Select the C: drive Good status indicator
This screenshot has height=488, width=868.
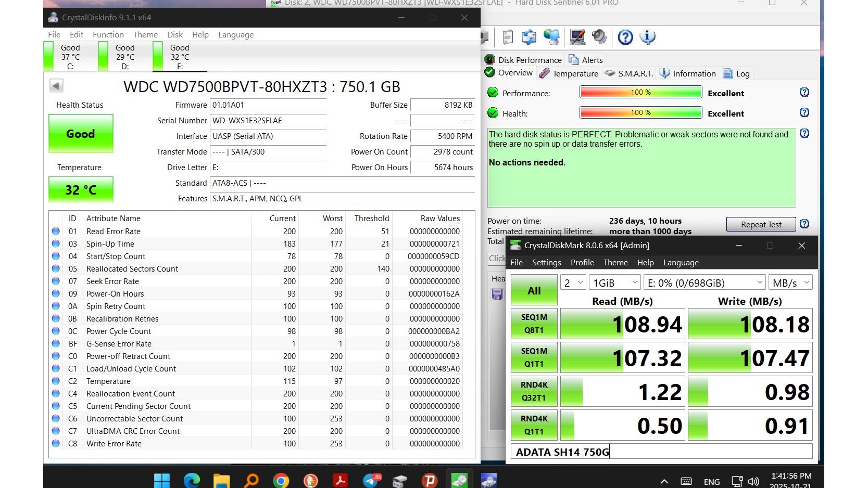point(64,56)
